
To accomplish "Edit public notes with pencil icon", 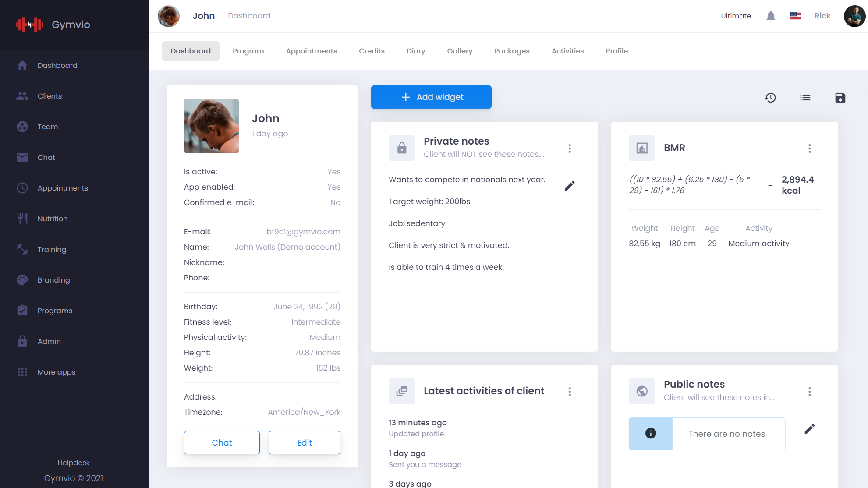I will pos(809,429).
